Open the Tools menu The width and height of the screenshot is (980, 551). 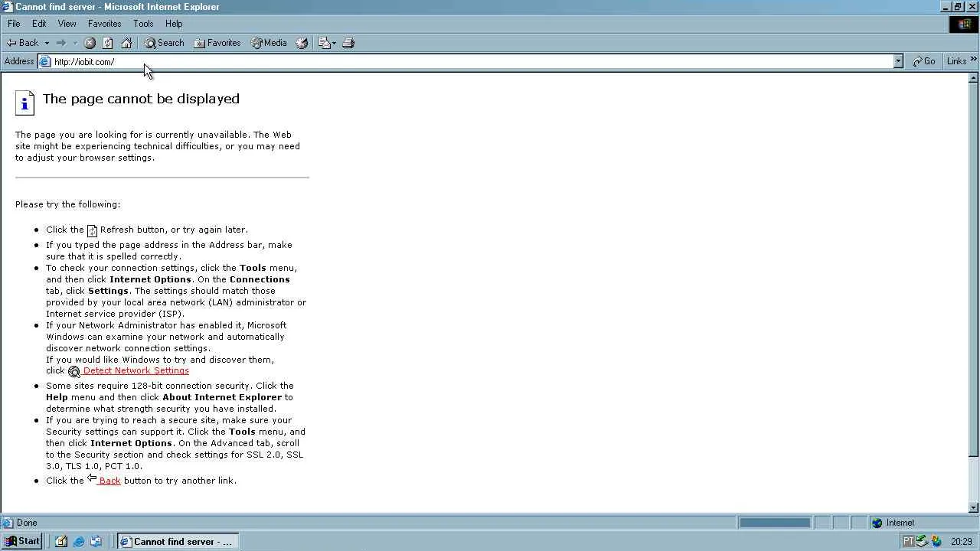click(x=143, y=24)
